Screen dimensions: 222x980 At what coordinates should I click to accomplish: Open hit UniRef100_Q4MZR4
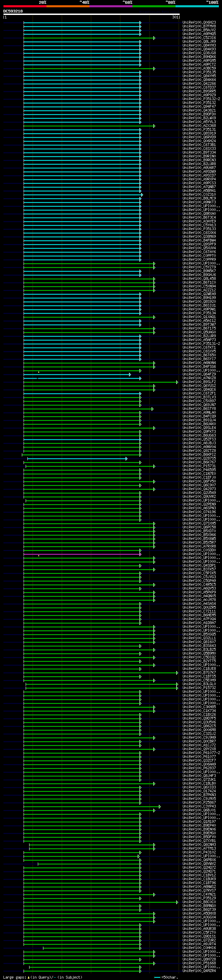click(199, 971)
